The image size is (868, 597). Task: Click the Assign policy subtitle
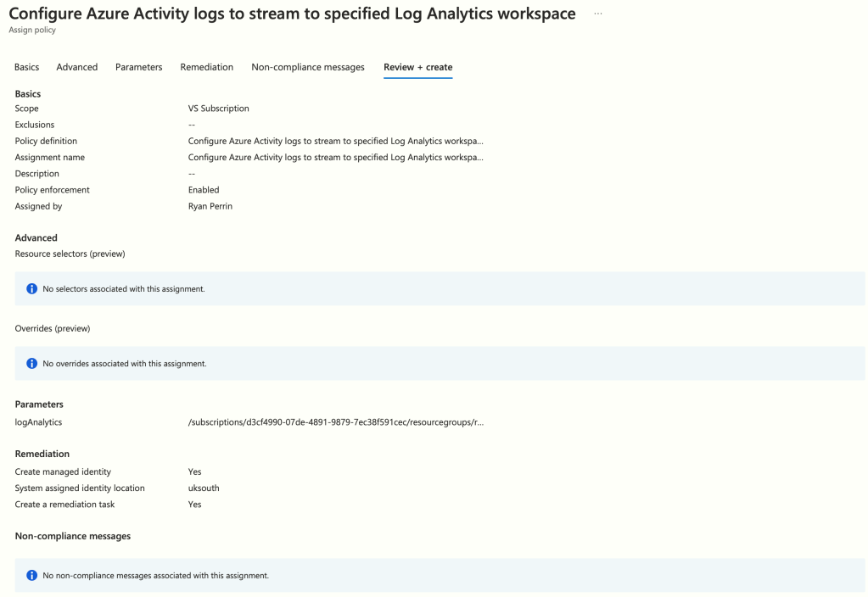[32, 30]
